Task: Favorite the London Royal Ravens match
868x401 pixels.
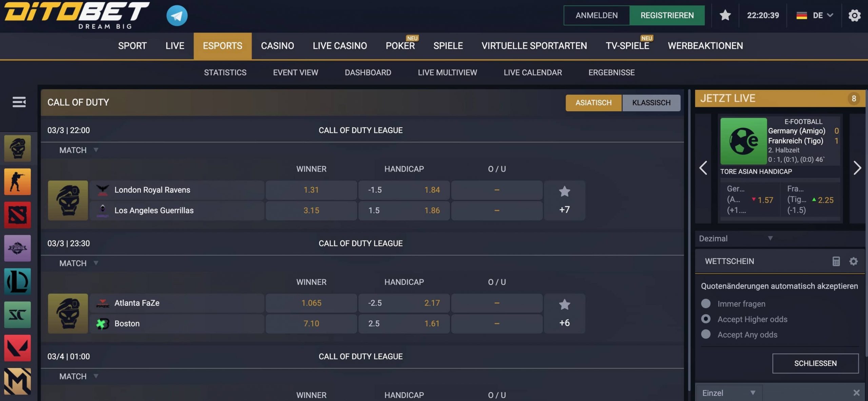Action: (x=564, y=191)
